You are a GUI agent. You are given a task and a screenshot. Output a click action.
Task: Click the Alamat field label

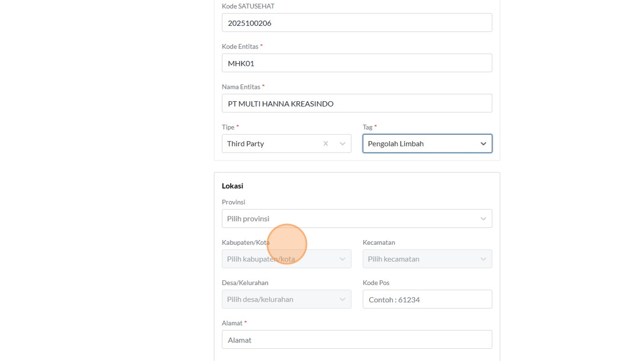(233, 323)
